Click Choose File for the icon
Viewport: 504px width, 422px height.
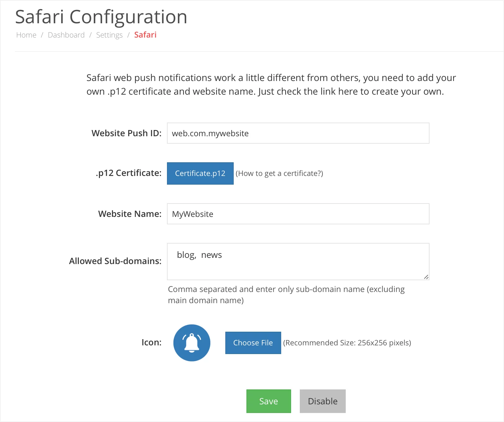click(253, 343)
